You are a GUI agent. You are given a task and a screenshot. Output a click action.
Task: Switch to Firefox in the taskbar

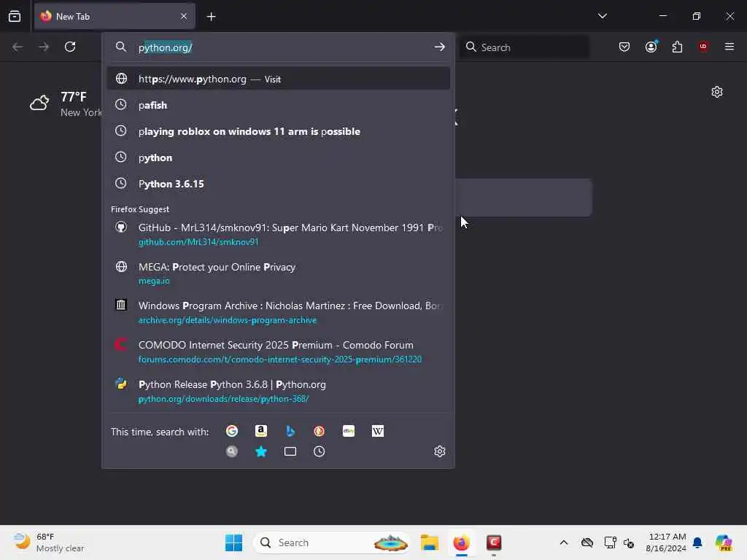[x=461, y=542]
